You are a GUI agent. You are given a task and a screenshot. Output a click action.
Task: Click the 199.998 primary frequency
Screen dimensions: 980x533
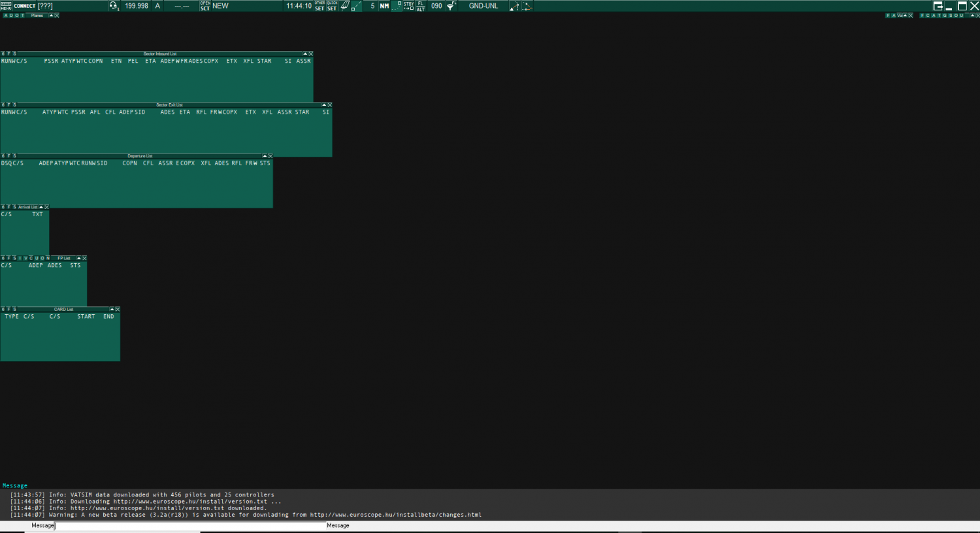pos(137,6)
